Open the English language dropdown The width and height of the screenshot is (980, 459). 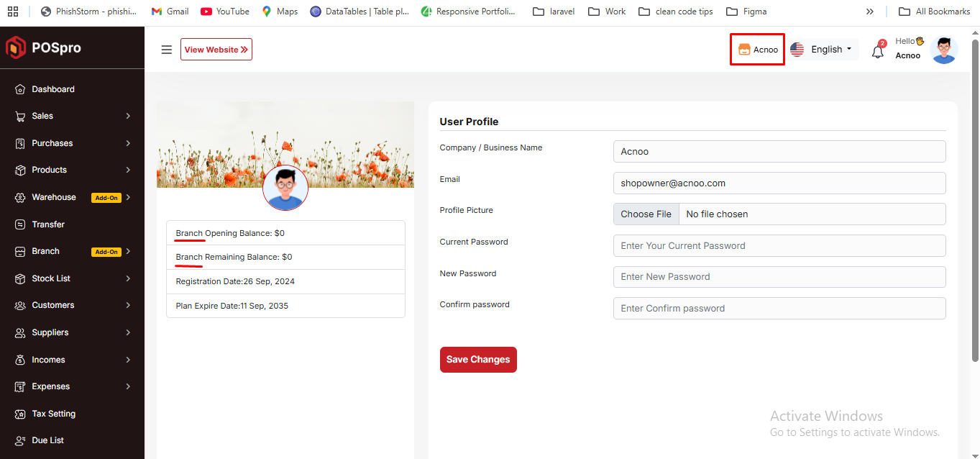pyautogui.click(x=823, y=50)
